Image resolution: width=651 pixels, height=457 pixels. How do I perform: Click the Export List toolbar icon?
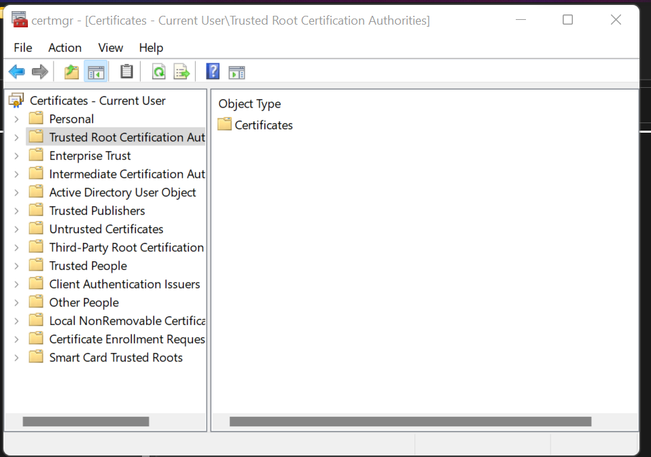tap(181, 72)
